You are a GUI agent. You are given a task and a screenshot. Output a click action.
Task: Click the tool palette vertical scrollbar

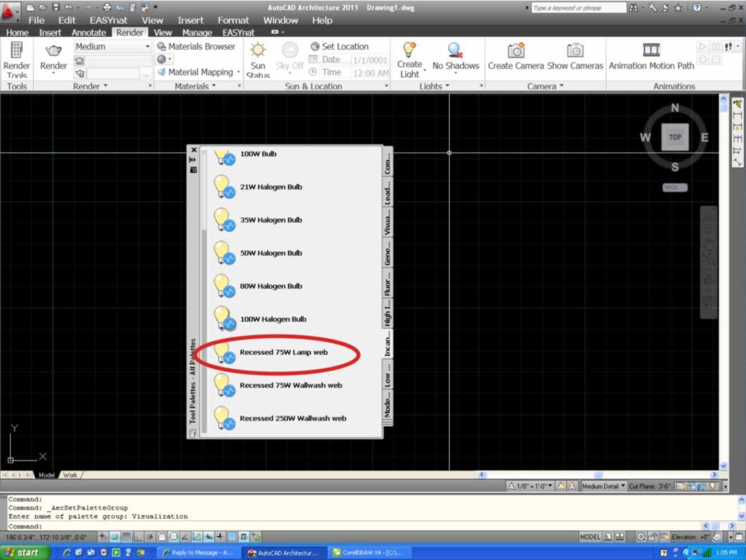coord(204,291)
